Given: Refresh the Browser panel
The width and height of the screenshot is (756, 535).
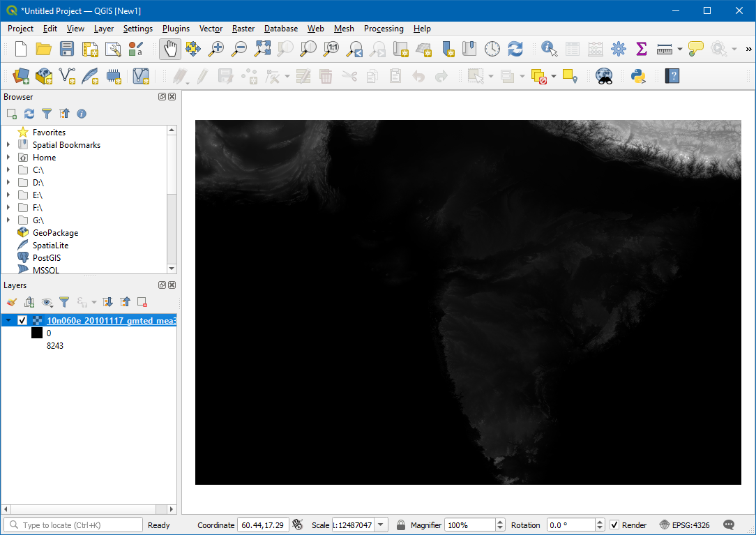Looking at the screenshot, I should point(29,114).
